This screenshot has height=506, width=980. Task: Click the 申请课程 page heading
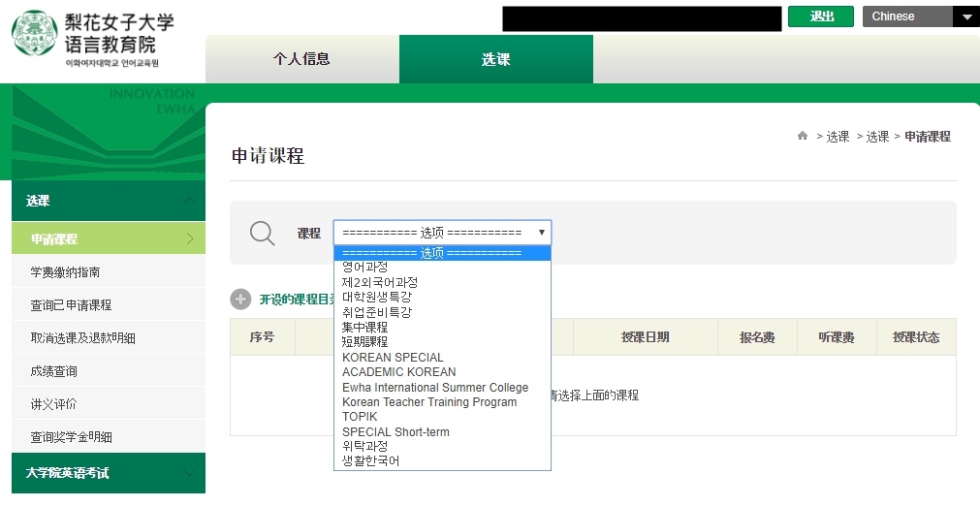coord(269,156)
